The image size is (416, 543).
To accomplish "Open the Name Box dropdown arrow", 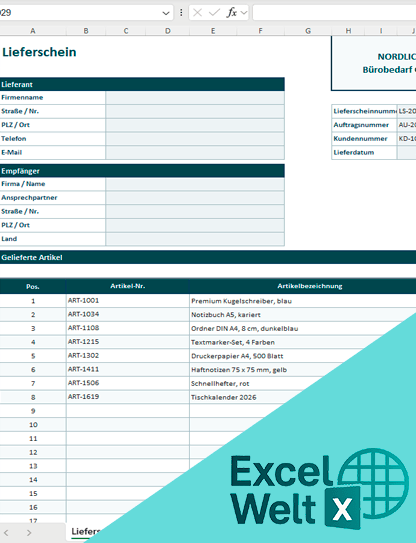I will click(166, 13).
